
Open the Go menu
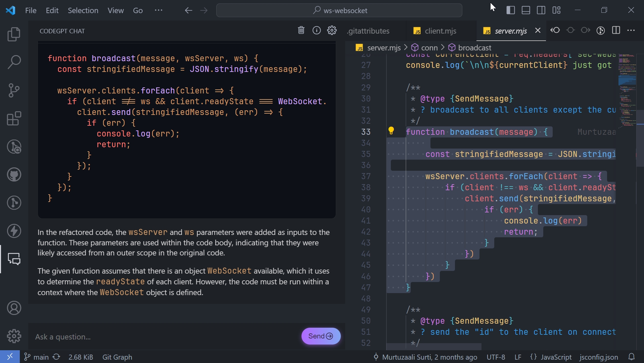138,10
